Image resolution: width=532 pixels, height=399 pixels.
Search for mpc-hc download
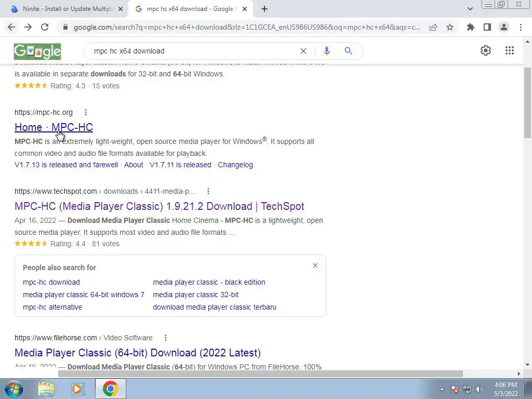point(51,282)
